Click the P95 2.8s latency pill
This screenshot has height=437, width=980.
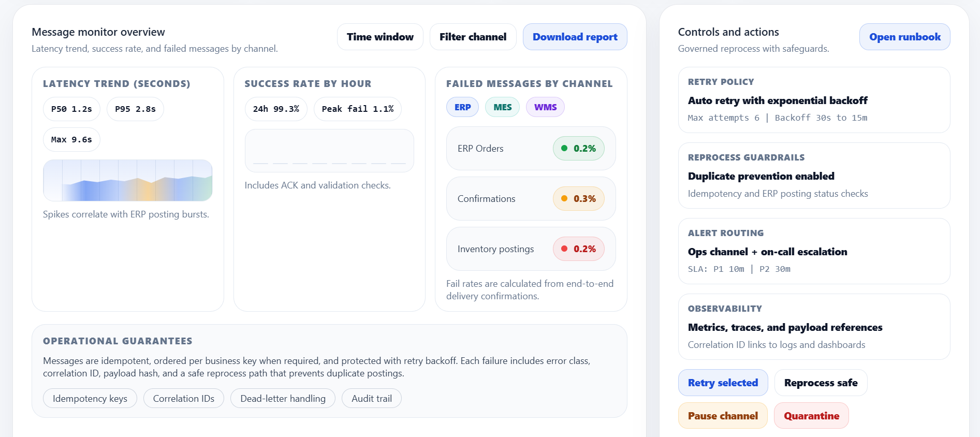135,109
